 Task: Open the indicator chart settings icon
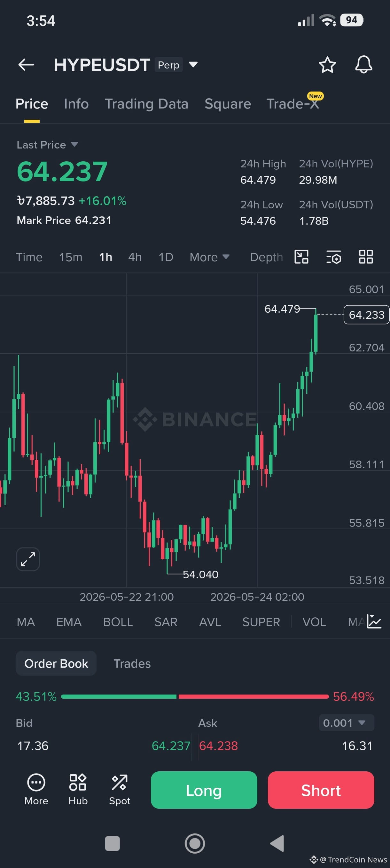(374, 621)
